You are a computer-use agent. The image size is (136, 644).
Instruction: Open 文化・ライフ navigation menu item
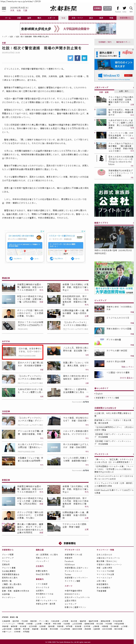click(x=77, y=18)
